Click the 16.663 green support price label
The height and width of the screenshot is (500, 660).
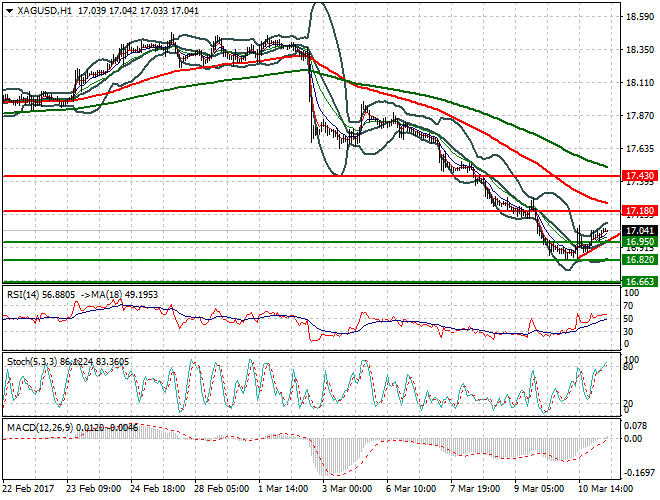pyautogui.click(x=640, y=282)
